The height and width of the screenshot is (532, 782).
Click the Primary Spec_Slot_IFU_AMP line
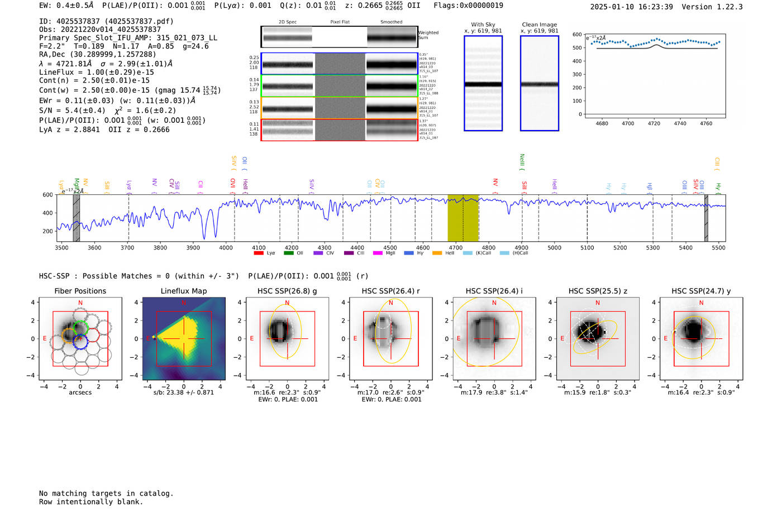point(128,38)
